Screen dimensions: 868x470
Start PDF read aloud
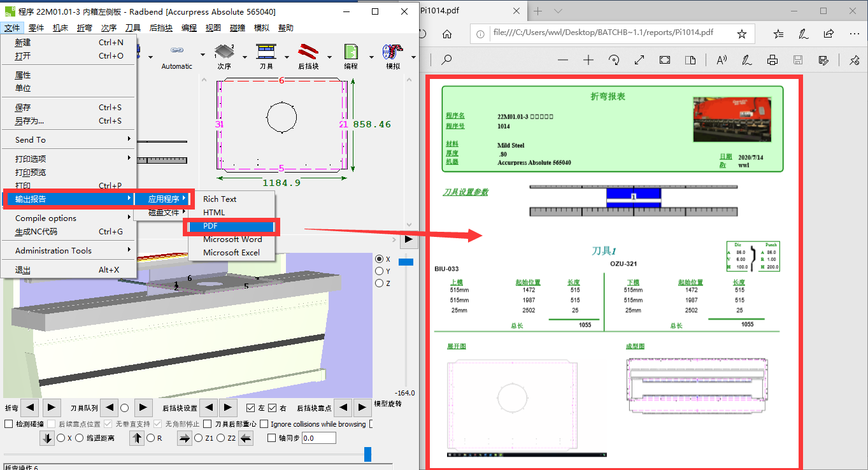pyautogui.click(x=722, y=60)
